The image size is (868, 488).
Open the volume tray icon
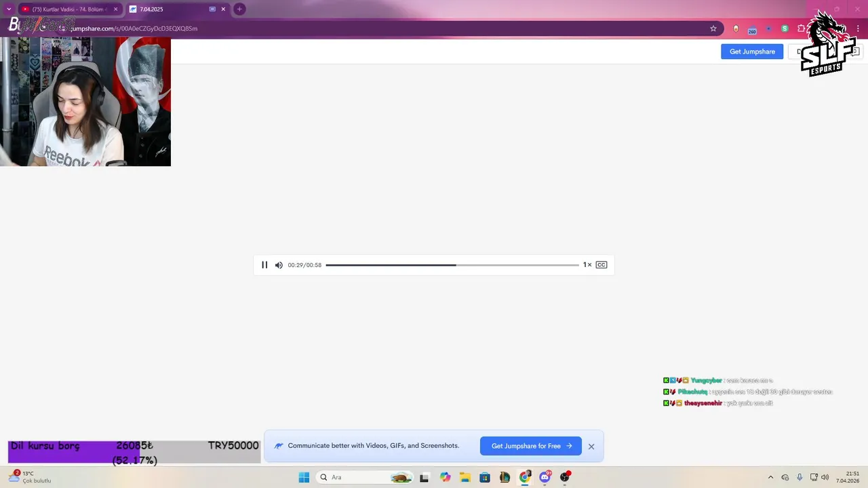(x=825, y=477)
